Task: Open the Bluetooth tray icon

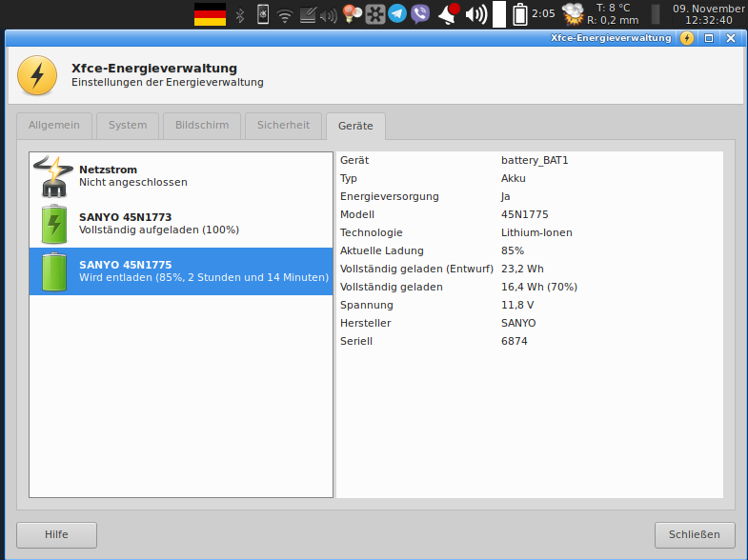Action: tap(240, 14)
